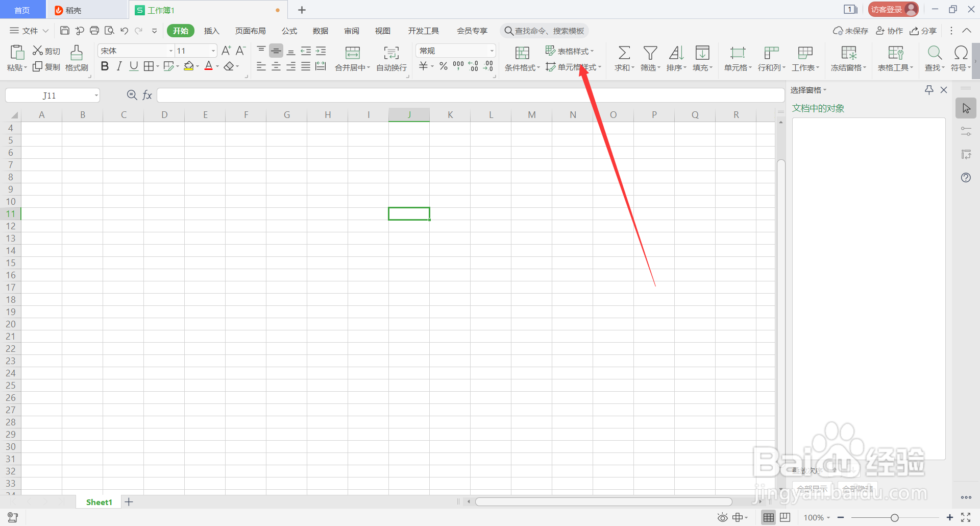Switch to the 数据 ribbon tab
980x526 pixels.
point(320,31)
